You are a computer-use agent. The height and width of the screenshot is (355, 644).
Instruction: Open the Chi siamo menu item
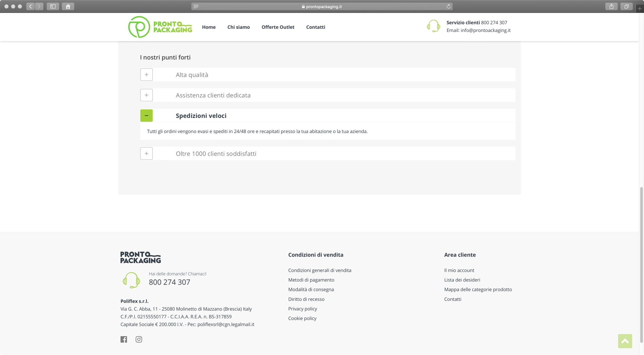pos(238,27)
